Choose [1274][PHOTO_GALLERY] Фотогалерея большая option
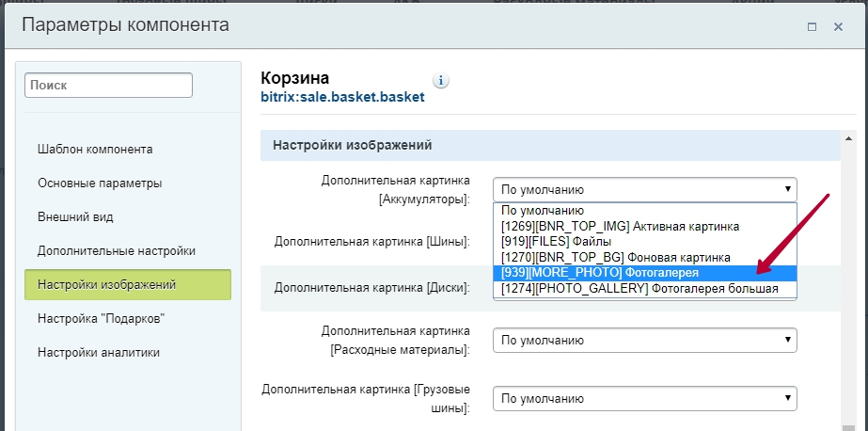Viewport: 868px width, 431px height. pyautogui.click(x=645, y=289)
